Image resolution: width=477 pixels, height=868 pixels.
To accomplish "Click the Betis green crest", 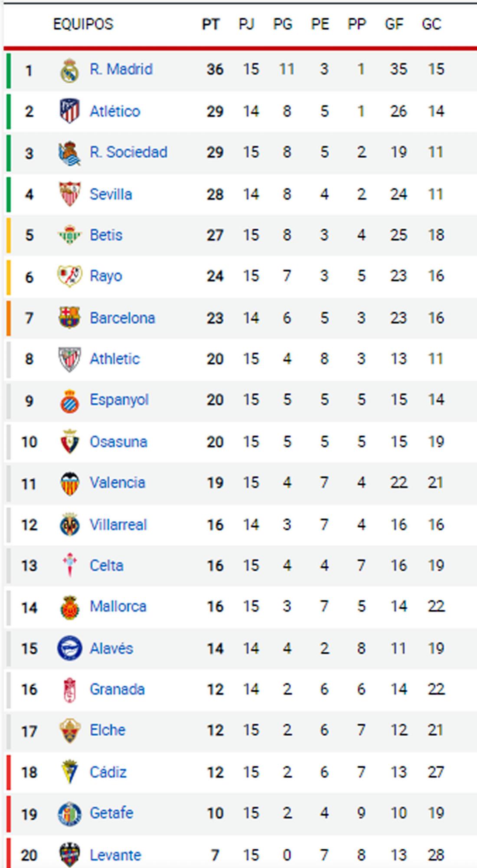I will (69, 235).
